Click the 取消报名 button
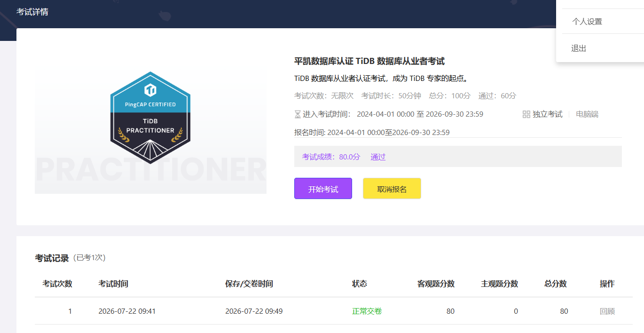The image size is (644, 333). pyautogui.click(x=392, y=189)
